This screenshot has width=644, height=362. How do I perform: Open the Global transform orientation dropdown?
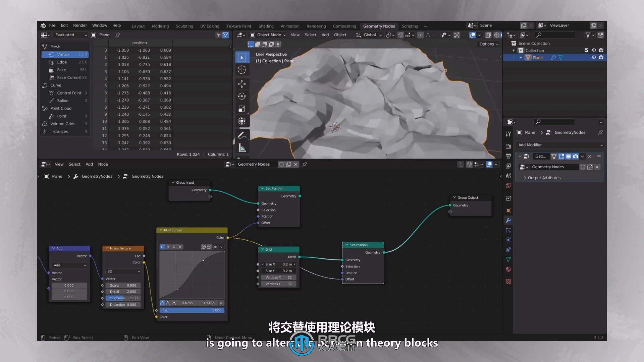(x=369, y=35)
